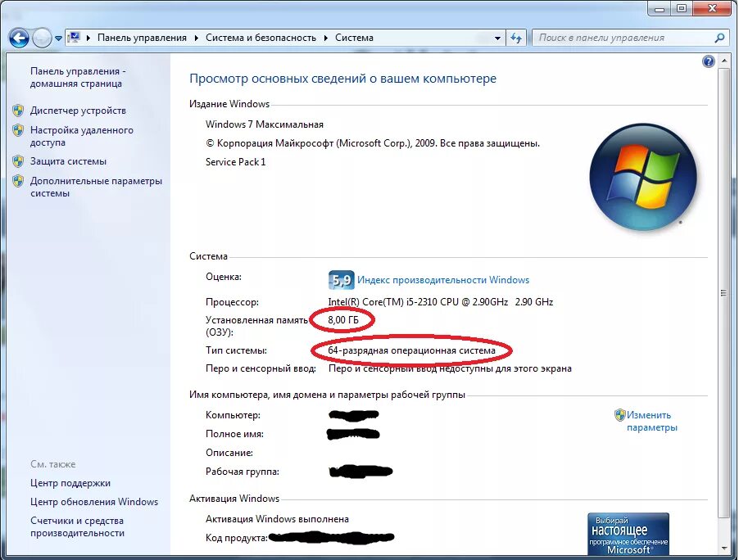The width and height of the screenshot is (739, 560).
Task: Expand arrow before Панель управления breadcrumb
Action: pos(88,38)
